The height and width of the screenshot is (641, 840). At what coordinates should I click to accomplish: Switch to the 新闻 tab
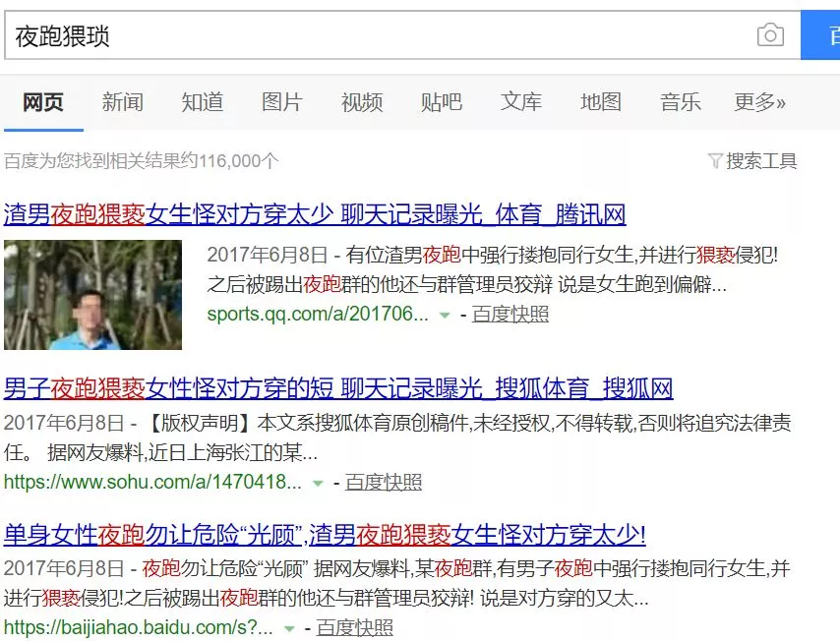pos(123,101)
